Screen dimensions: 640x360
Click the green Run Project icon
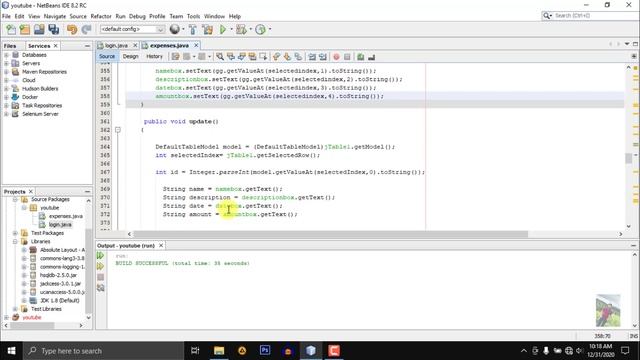tap(223, 29)
